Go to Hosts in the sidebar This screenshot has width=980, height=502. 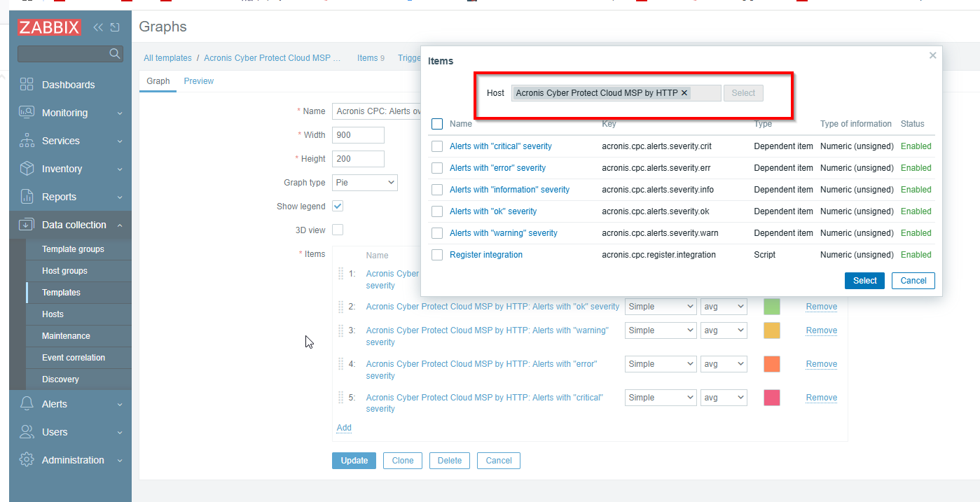[53, 314]
